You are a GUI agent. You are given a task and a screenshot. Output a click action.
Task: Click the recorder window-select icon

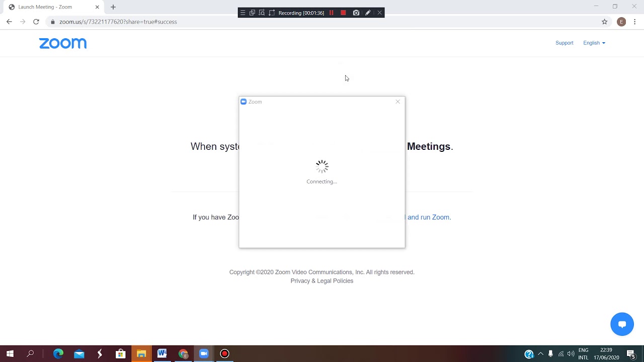(x=252, y=13)
